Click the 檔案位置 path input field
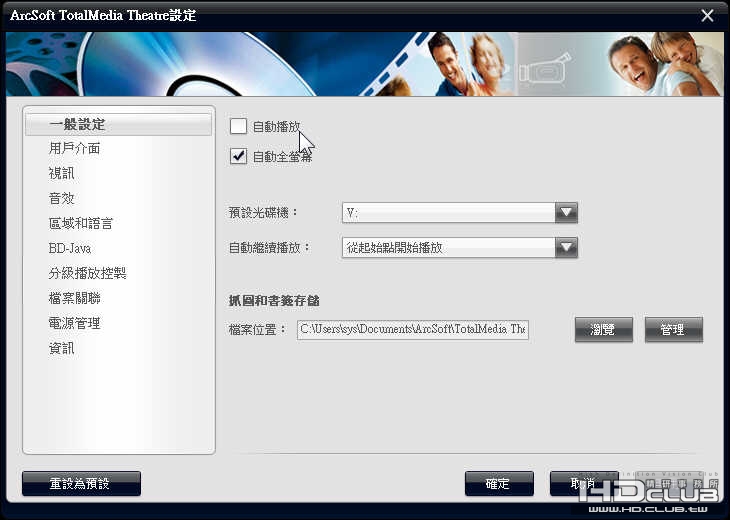Viewport: 730px width, 520px height. coord(412,330)
